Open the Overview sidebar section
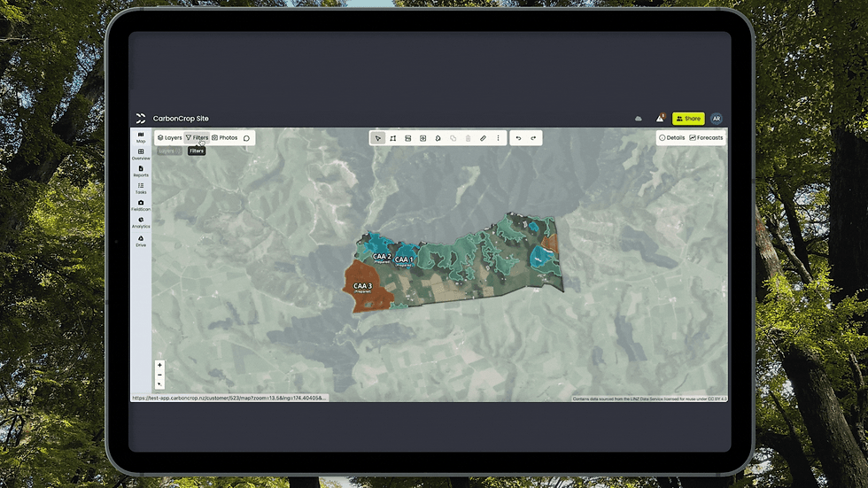The height and width of the screenshot is (488, 868). coord(141,154)
